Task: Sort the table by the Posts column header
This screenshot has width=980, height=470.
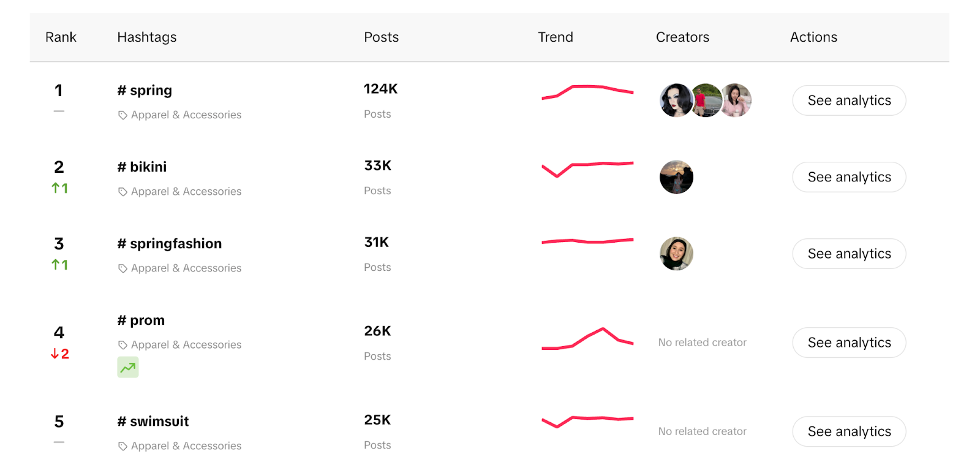Action: 381,37
